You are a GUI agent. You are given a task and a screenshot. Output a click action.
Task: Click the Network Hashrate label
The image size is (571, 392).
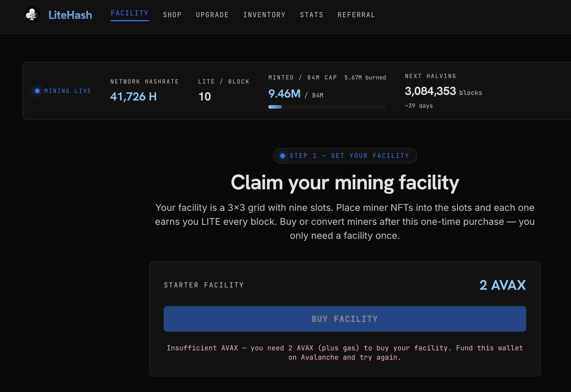click(x=145, y=82)
